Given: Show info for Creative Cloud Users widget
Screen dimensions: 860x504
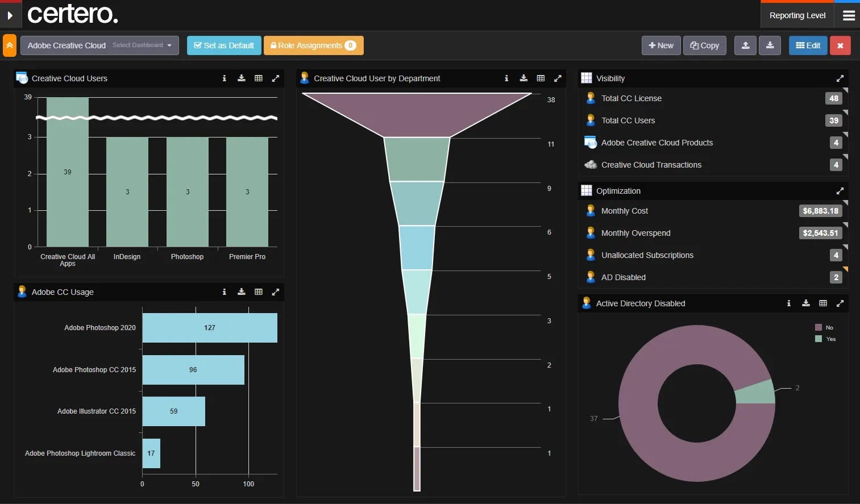Looking at the screenshot, I should (x=225, y=78).
